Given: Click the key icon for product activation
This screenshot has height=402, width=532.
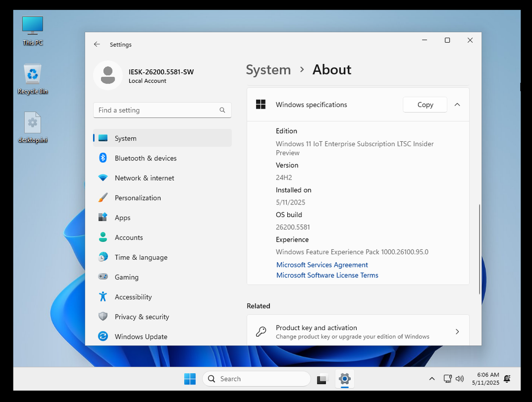Looking at the screenshot, I should (x=261, y=332).
